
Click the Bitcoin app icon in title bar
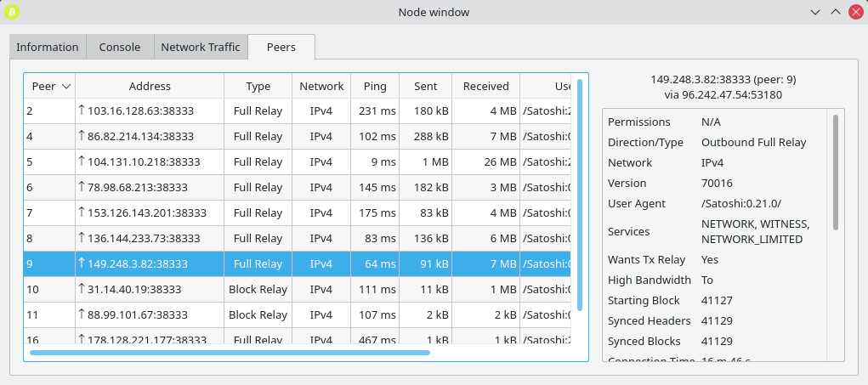[13, 12]
